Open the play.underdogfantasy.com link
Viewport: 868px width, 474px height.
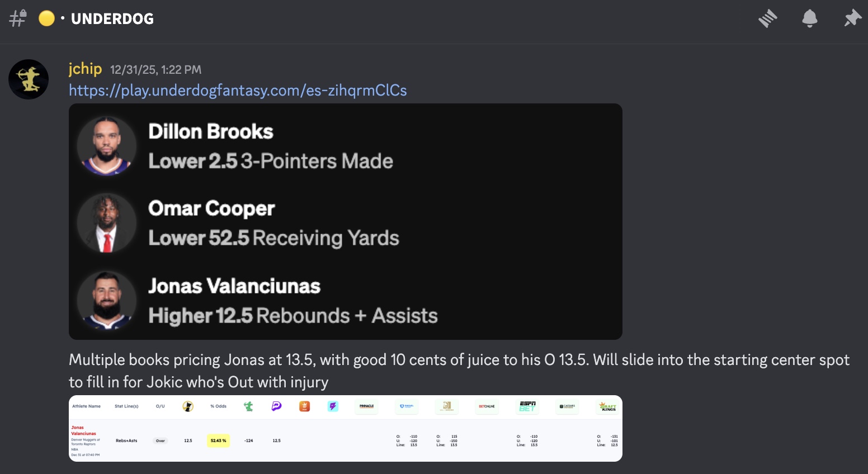click(x=238, y=91)
